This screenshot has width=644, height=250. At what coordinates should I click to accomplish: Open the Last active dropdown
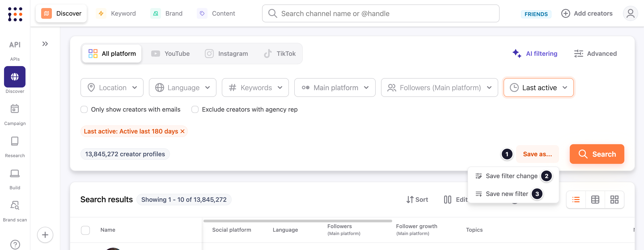point(538,87)
